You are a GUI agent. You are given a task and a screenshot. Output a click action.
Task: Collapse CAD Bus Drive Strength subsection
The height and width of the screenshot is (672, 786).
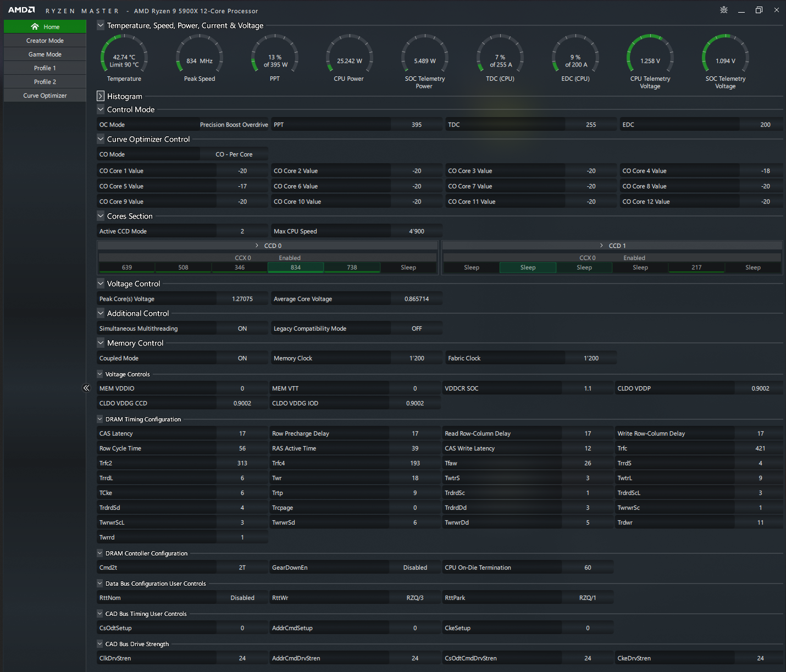[x=100, y=644]
